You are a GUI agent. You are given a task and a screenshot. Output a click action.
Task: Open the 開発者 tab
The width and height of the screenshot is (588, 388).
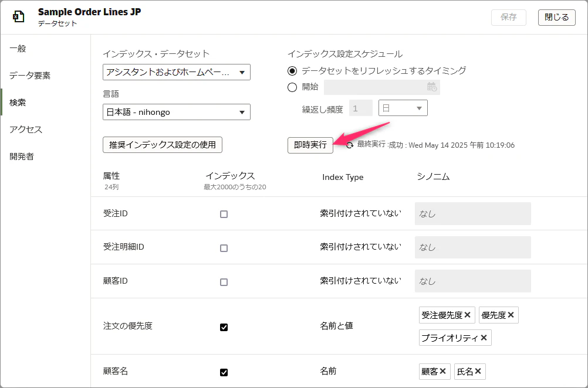(22, 156)
